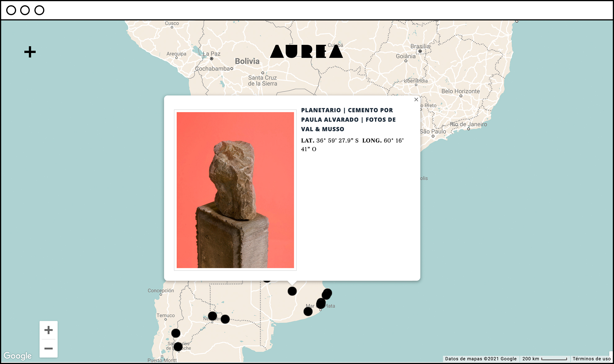Open the cement sculpture photo

235,190
